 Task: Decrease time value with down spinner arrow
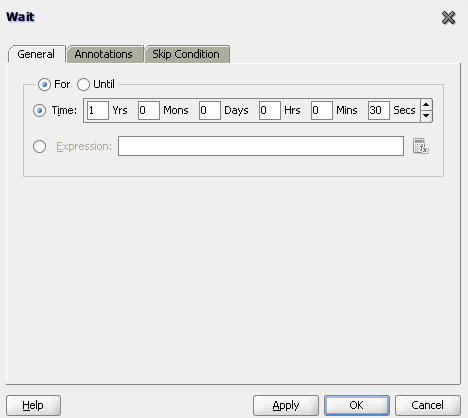click(x=426, y=116)
